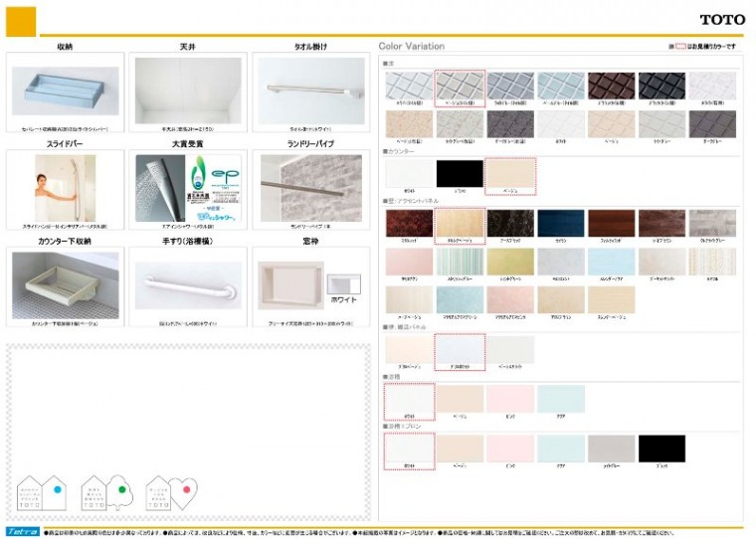Open the タオル掛け towel bar image
756x539 pixels.
click(311, 90)
